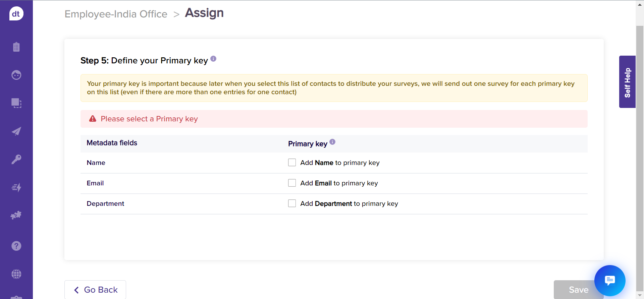Screen dimensions: 644x299
Task: Enable Add Email to primary key
Action: coord(292,183)
